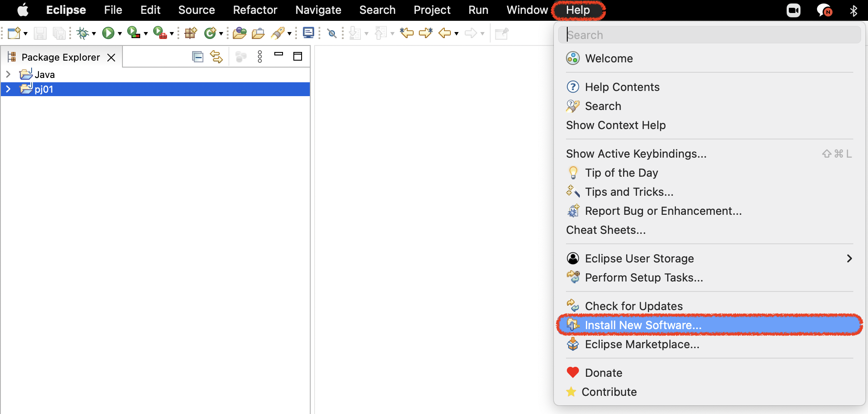Open the Coverage dropdown arrow
The image size is (868, 414).
146,34
